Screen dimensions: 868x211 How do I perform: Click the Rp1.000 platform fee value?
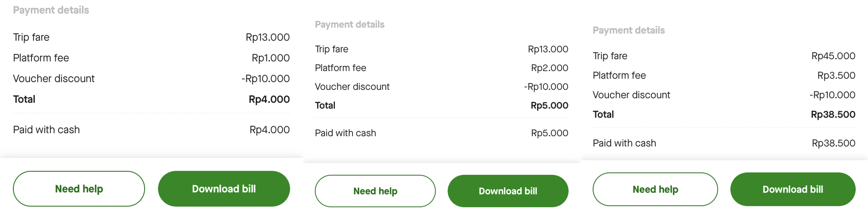(271, 58)
